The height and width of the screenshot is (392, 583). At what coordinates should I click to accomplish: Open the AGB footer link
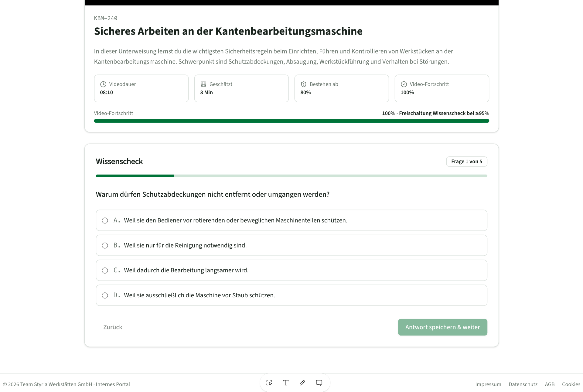(550, 384)
